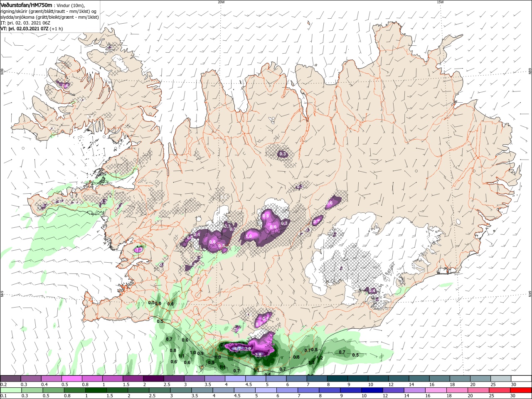The height and width of the screenshot is (399, 532).
Task: Pick the rain legend swatch starting at 0.8
Action: tap(74, 390)
